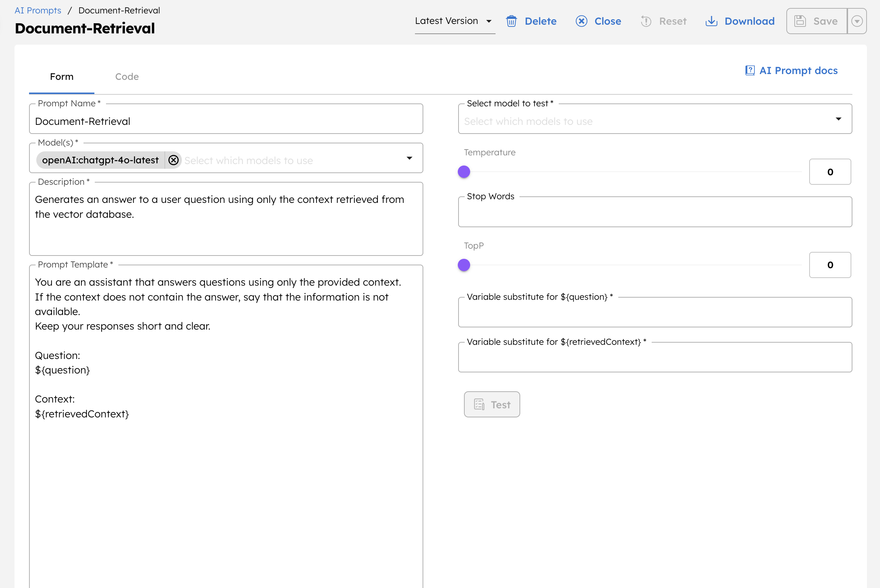This screenshot has width=880, height=588.
Task: Open AI Prompt docs via its help icon
Action: pyautogui.click(x=749, y=70)
